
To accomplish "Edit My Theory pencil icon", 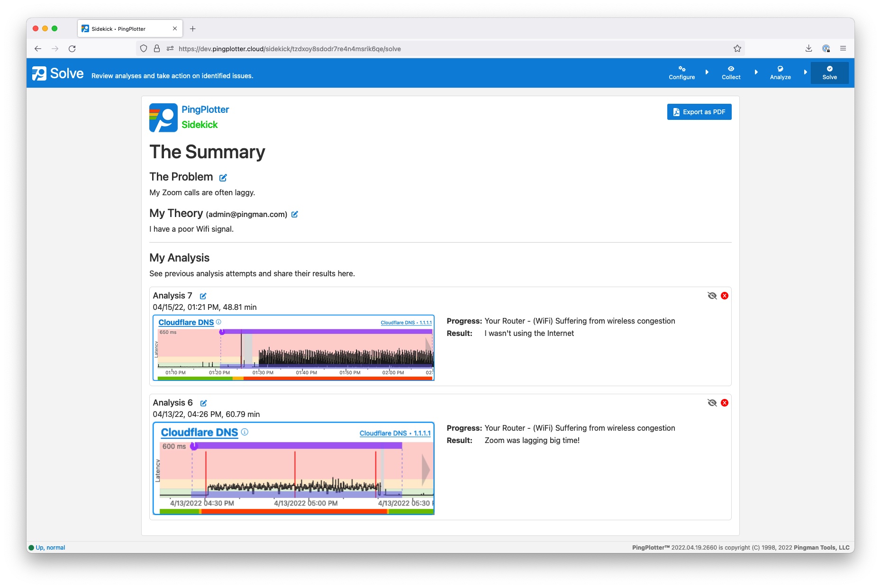I will point(294,214).
